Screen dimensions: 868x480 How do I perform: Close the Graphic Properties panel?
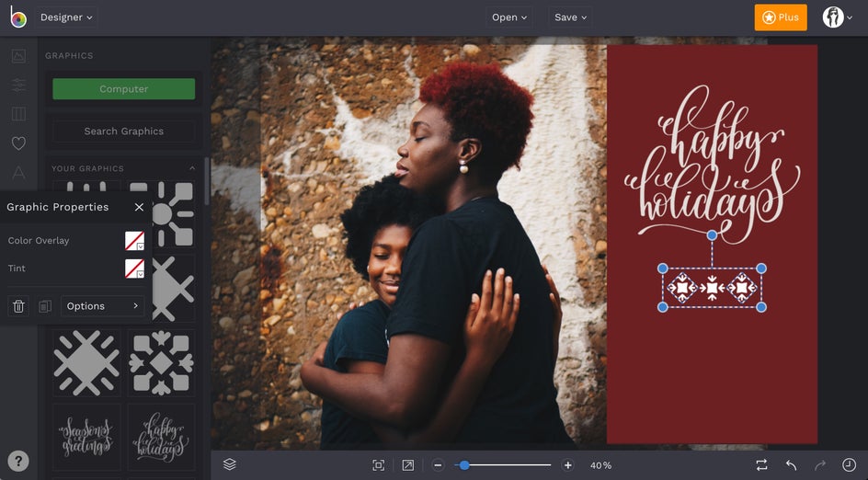coord(139,207)
